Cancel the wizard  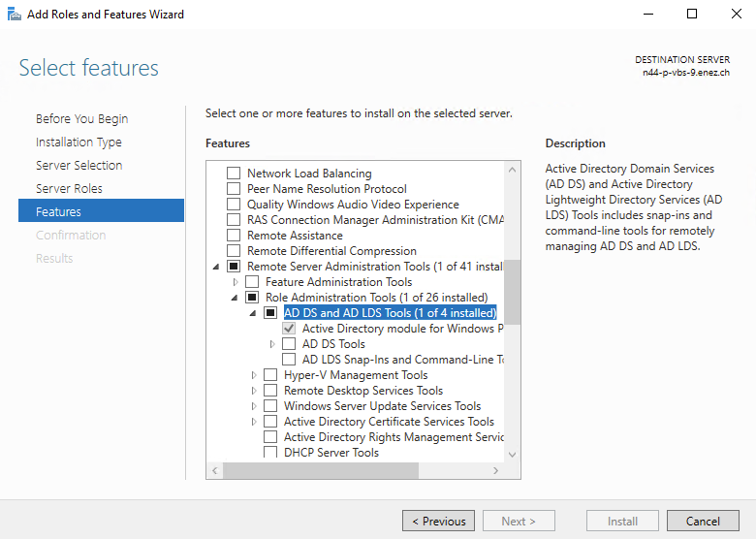click(703, 521)
